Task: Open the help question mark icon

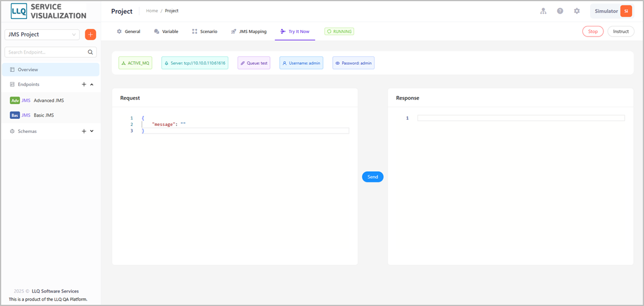Action: click(560, 11)
